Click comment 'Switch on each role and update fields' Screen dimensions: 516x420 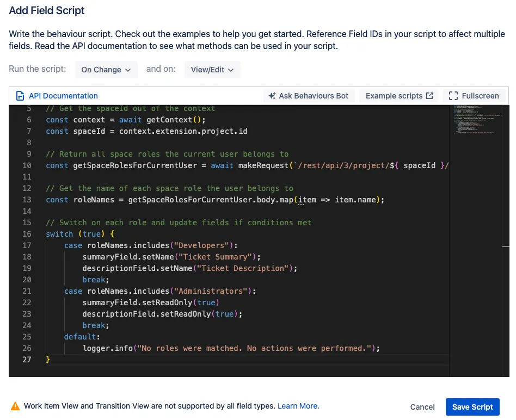(179, 223)
